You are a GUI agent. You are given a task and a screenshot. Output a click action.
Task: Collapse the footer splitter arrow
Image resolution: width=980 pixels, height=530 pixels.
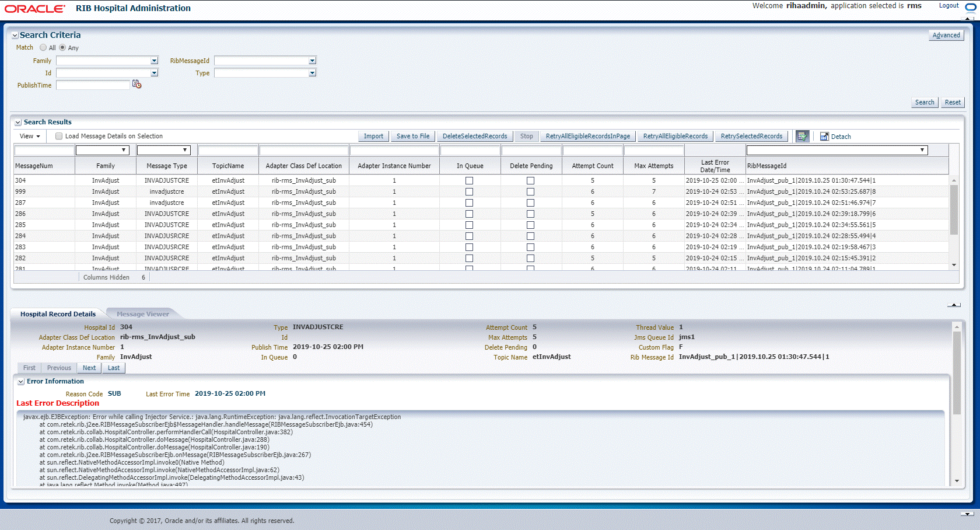(x=967, y=514)
